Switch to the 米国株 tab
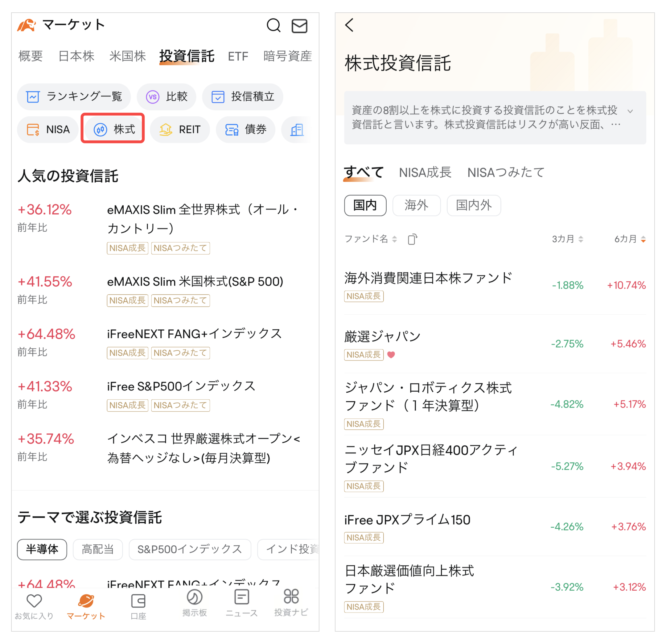This screenshot has width=666, height=644. (127, 56)
